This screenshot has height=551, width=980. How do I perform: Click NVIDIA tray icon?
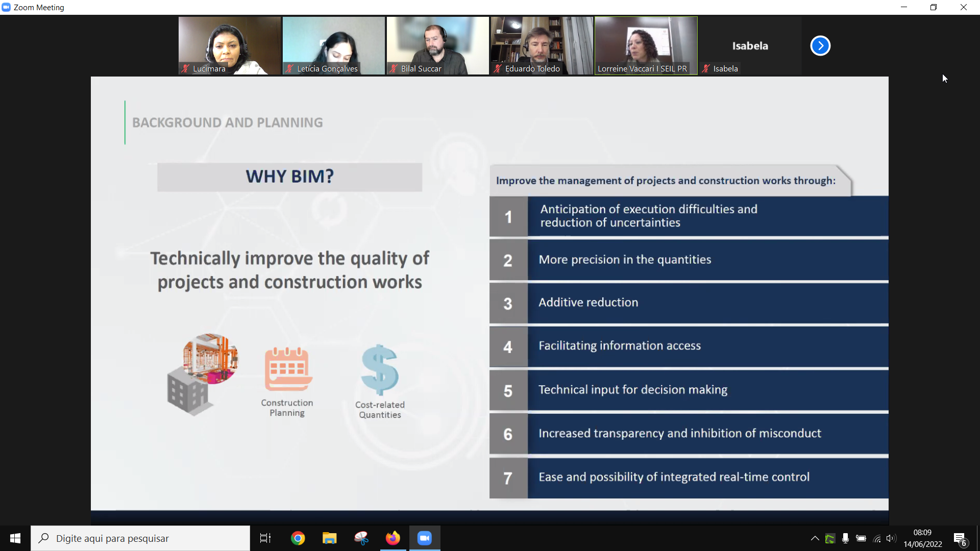(x=830, y=538)
